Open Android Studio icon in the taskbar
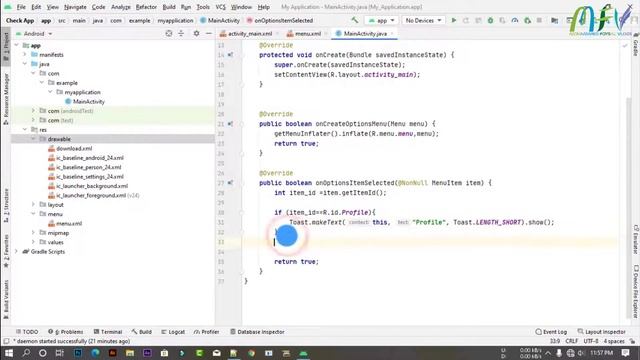The height and width of the screenshot is (360, 640). (x=303, y=353)
